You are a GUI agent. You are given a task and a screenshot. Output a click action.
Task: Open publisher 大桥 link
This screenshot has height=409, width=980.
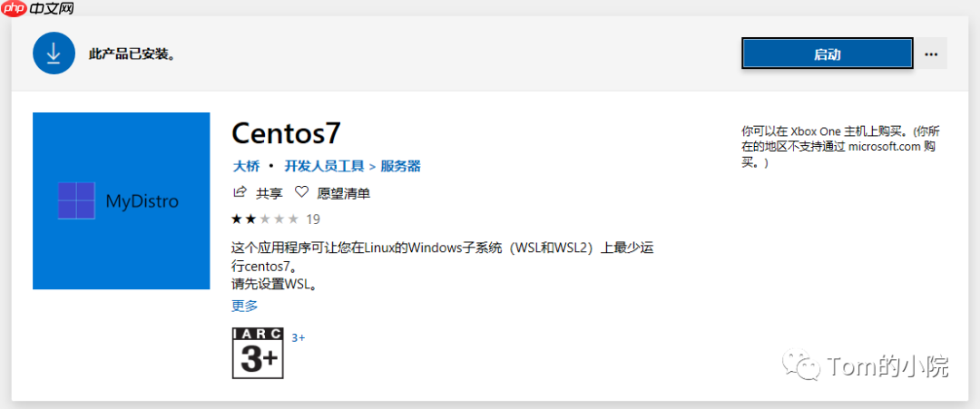point(244,166)
